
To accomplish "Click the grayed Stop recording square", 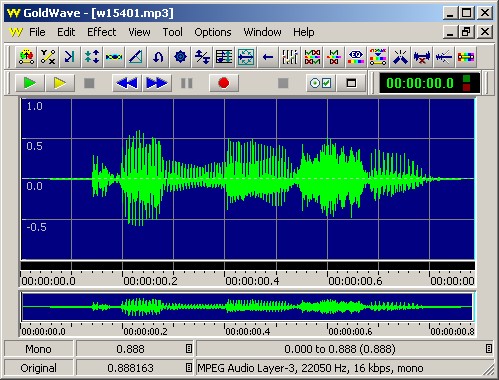I will pos(283,83).
